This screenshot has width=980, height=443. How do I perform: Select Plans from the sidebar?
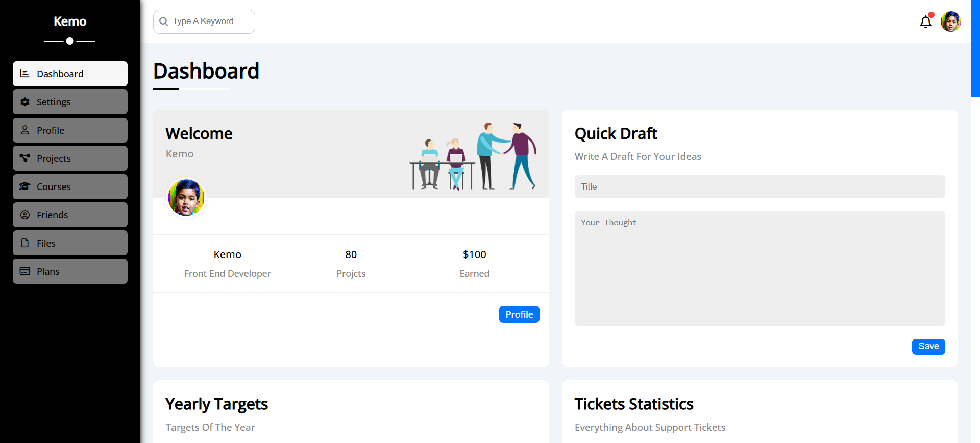pyautogui.click(x=70, y=271)
